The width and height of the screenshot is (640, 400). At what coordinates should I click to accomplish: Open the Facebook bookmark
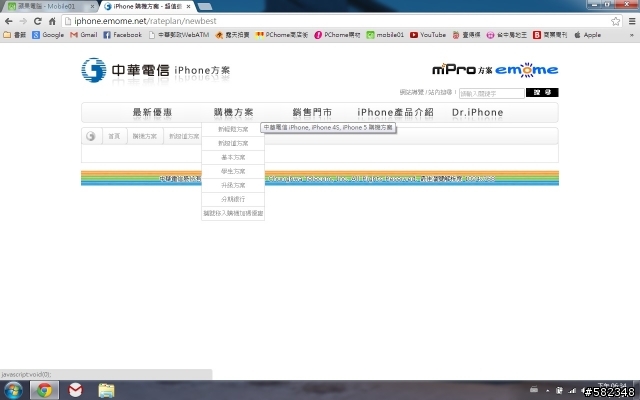tap(122, 35)
